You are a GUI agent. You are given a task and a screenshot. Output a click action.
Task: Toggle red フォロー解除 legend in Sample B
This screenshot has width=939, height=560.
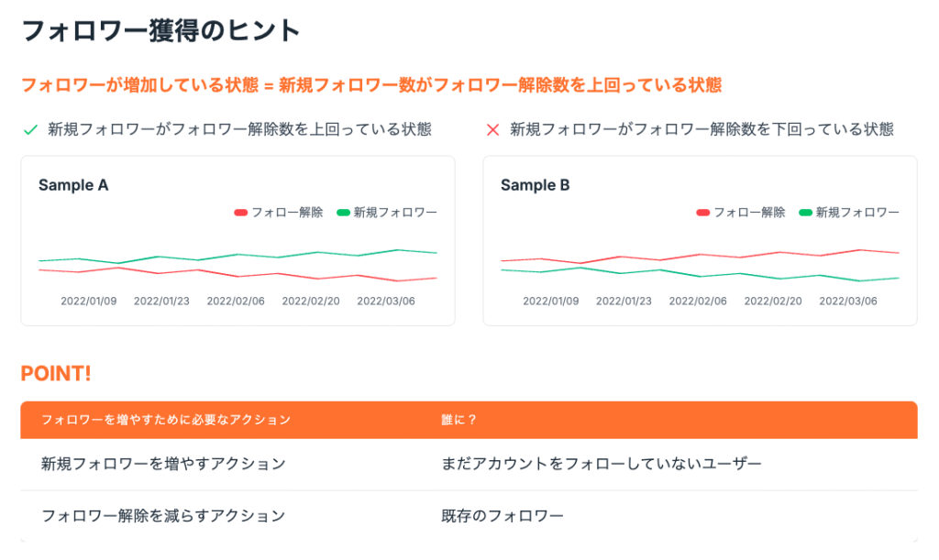(x=741, y=213)
